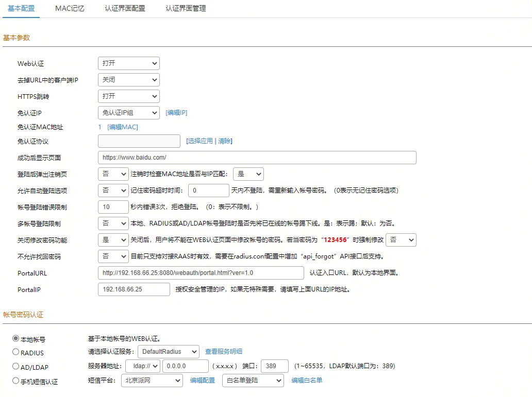Expand the 去掉URL中的客户端IP dropdown
This screenshot has height=397, width=532.
click(x=128, y=80)
